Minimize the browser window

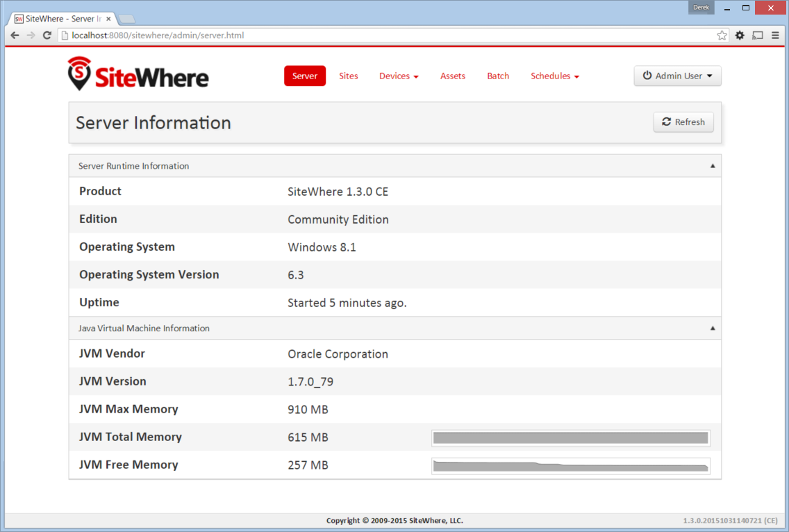(x=727, y=8)
